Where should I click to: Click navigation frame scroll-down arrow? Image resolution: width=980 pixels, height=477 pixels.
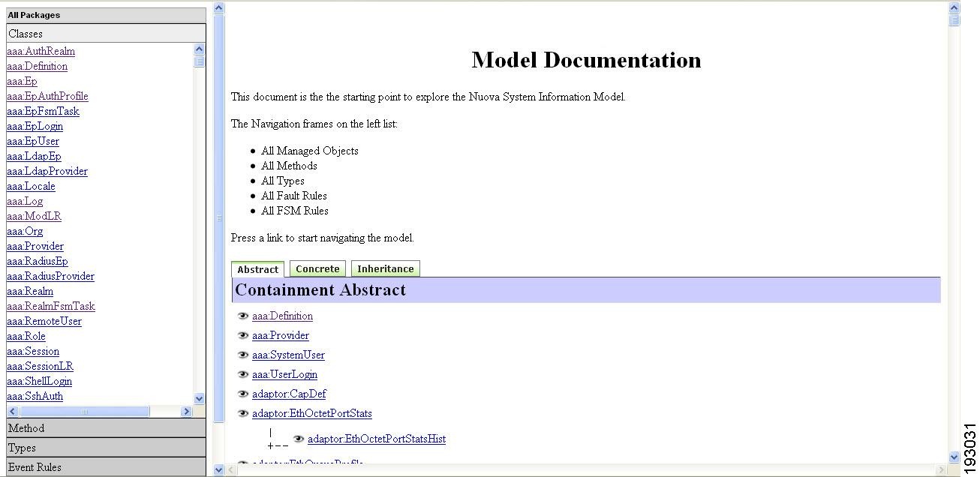click(x=219, y=470)
